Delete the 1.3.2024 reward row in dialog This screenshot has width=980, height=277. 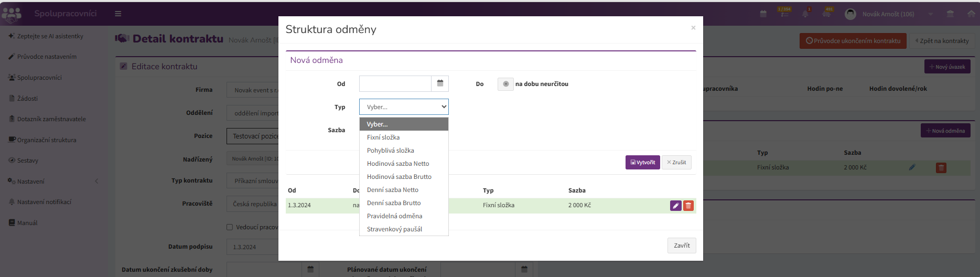(x=688, y=206)
